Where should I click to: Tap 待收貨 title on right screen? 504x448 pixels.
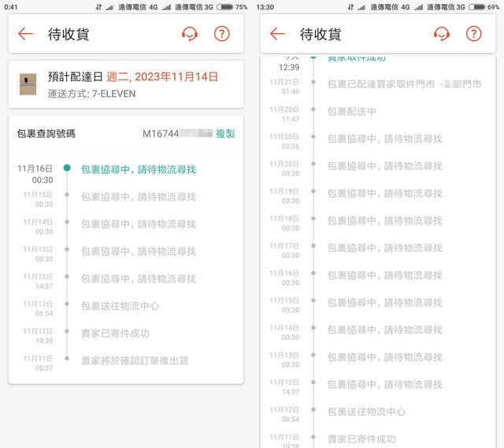(321, 34)
